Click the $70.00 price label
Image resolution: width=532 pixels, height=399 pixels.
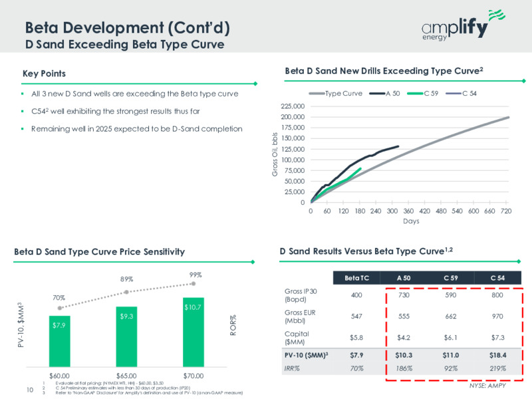[x=194, y=376]
